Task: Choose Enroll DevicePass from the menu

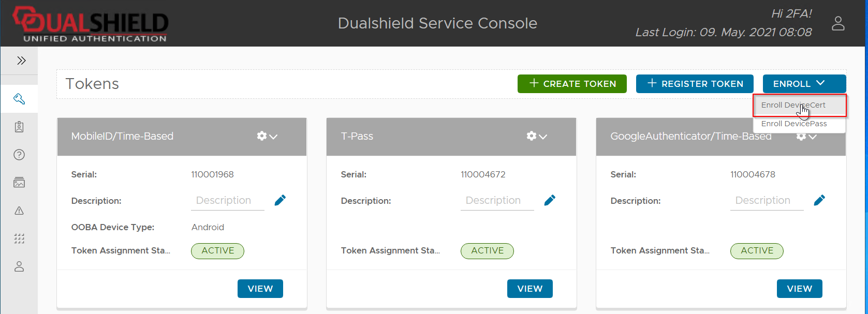Action: [794, 124]
